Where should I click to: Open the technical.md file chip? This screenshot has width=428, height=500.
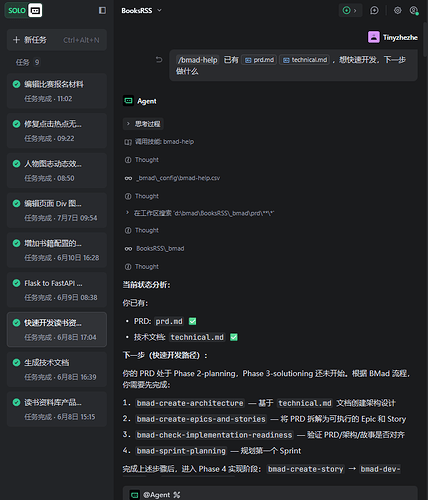(x=305, y=60)
